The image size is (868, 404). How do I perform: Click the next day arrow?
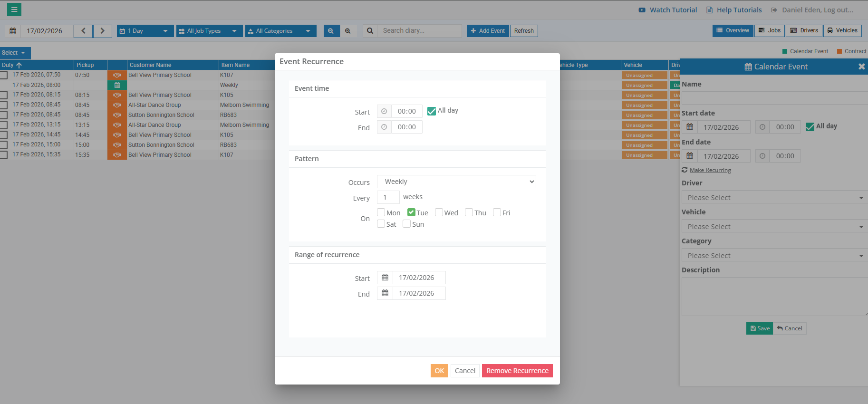102,31
